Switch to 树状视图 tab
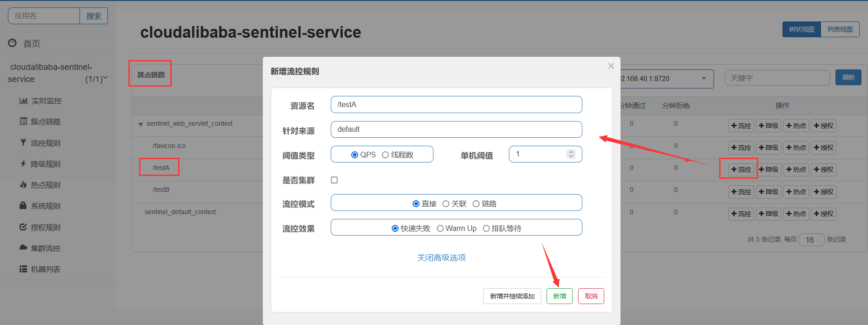The image size is (868, 325). point(801,29)
